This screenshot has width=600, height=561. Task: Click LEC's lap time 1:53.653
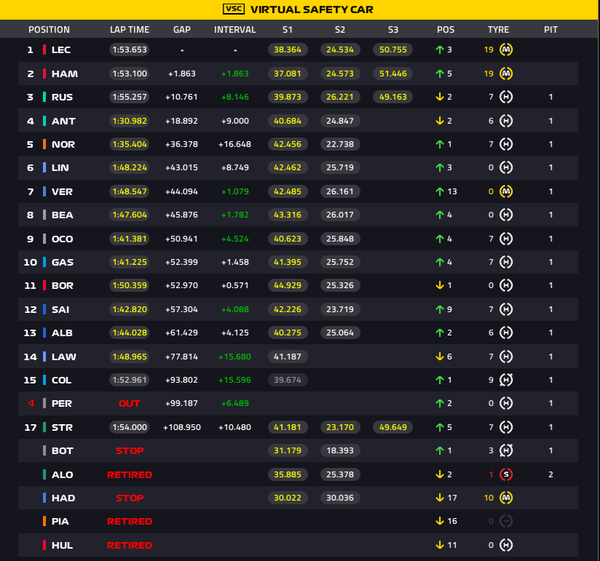click(129, 49)
